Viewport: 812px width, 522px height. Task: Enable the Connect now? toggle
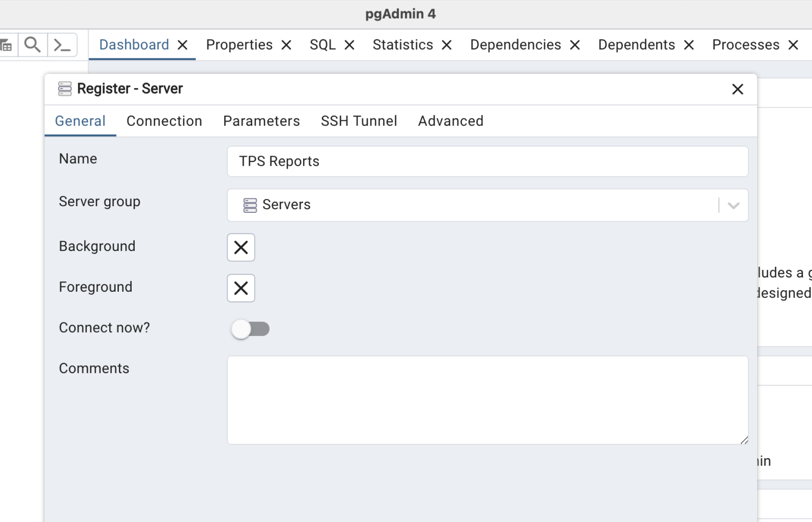[250, 329]
